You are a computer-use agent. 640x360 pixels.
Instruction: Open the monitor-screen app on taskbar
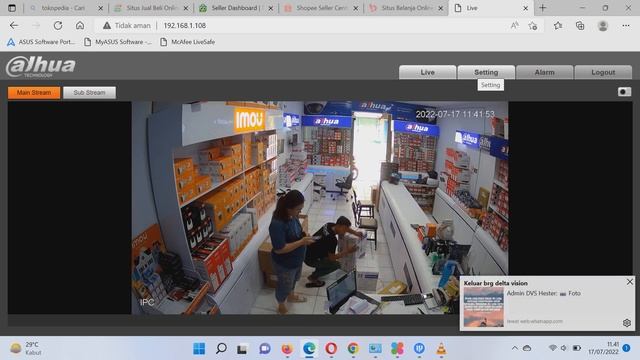tap(375, 349)
